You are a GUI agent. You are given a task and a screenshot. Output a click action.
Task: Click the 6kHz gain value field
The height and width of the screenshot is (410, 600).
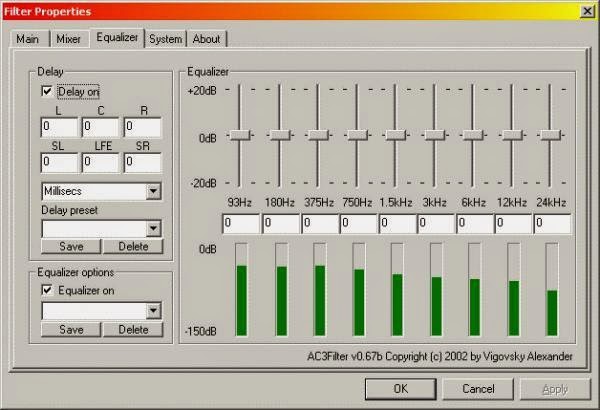pyautogui.click(x=474, y=224)
